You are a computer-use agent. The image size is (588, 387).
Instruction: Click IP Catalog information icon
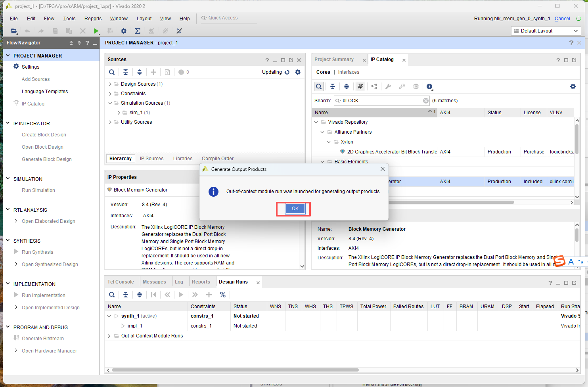(x=429, y=86)
